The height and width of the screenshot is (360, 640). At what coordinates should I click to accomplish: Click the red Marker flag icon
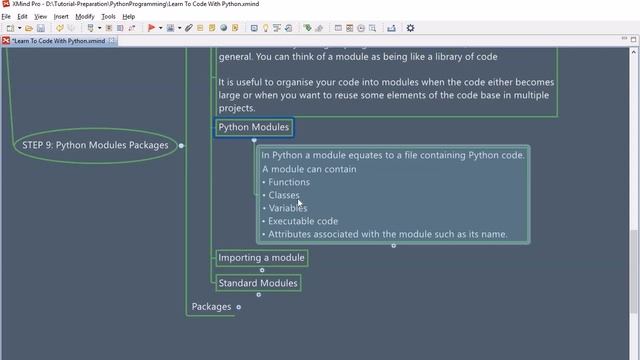click(151, 28)
